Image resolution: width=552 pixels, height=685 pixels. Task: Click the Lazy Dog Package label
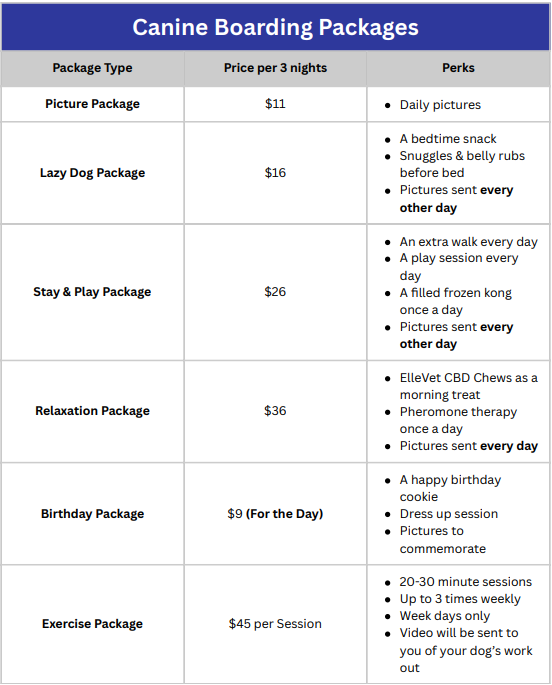click(x=93, y=173)
